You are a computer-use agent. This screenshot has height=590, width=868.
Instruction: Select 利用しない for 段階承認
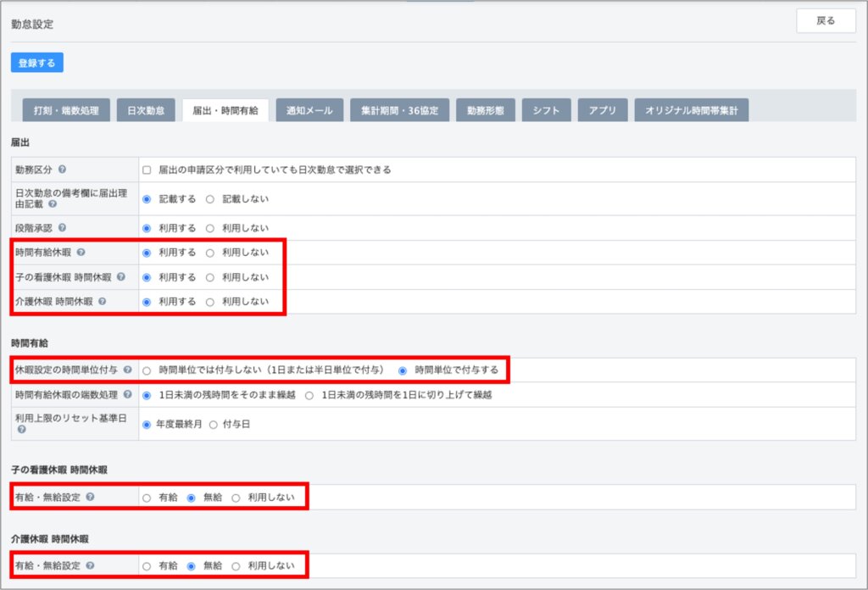[210, 229]
